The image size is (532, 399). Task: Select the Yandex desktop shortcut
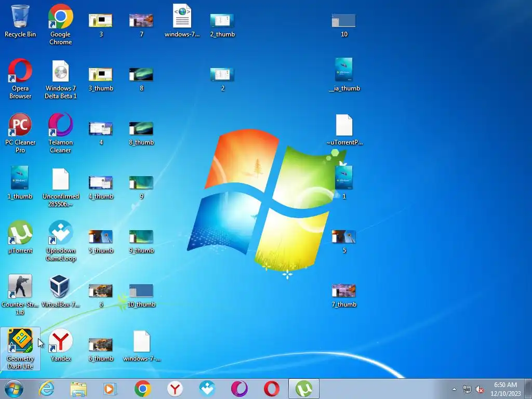coord(60,345)
